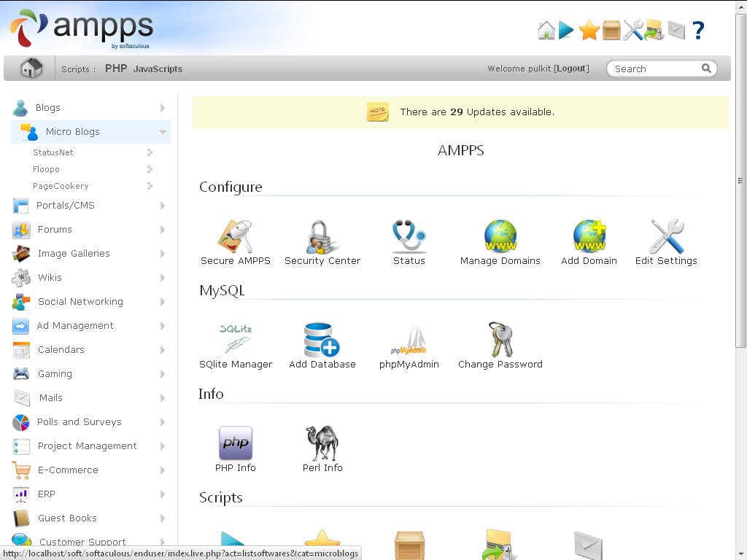The height and width of the screenshot is (560, 747).
Task: Click the envelope icon in top toolbar
Action: tap(676, 31)
